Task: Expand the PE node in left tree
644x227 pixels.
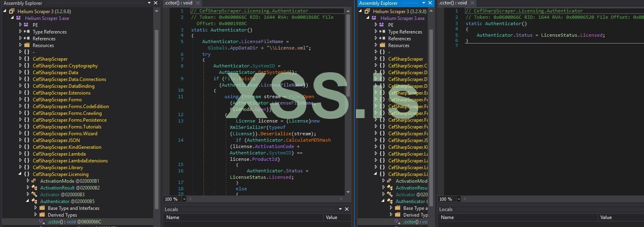Action: point(20,25)
